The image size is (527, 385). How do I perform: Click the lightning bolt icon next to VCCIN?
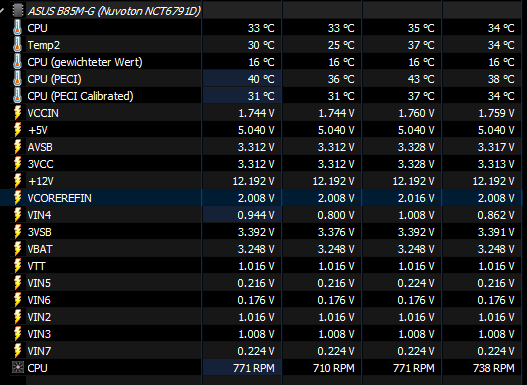pos(17,113)
